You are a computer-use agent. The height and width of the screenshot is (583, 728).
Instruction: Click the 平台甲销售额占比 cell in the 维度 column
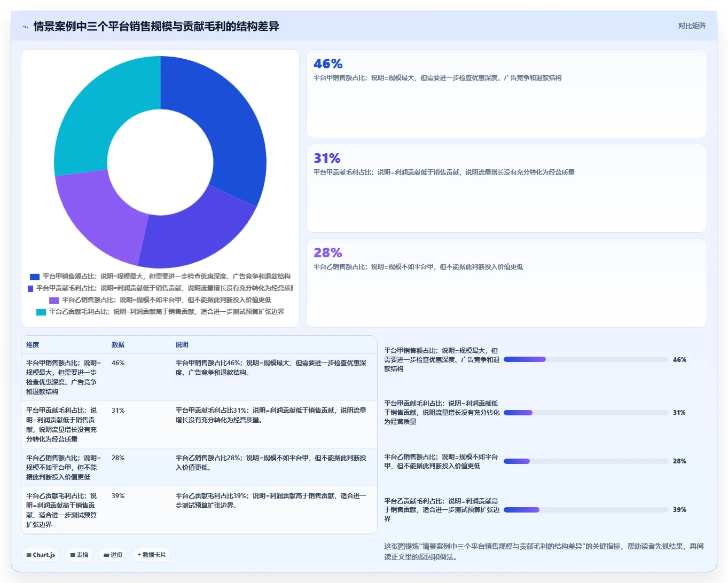point(64,377)
